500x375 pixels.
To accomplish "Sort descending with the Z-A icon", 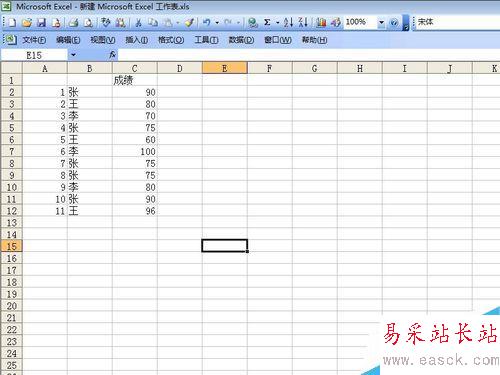I will coord(303,23).
